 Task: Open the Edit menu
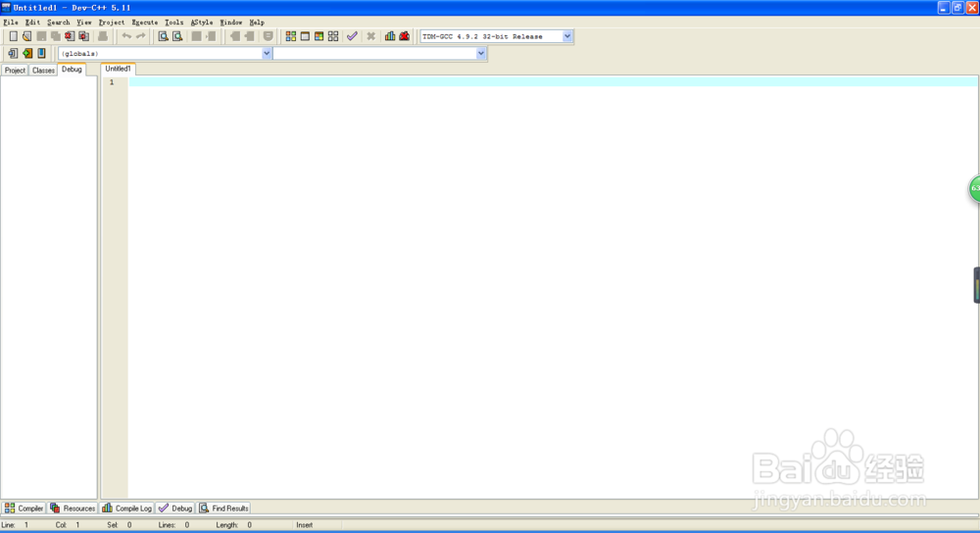[32, 22]
